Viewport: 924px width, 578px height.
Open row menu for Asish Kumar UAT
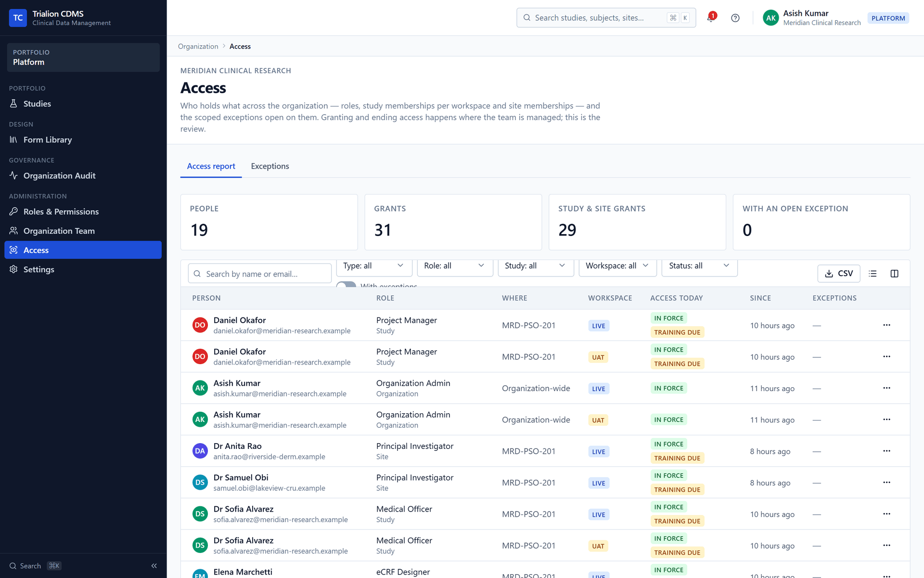coord(886,420)
